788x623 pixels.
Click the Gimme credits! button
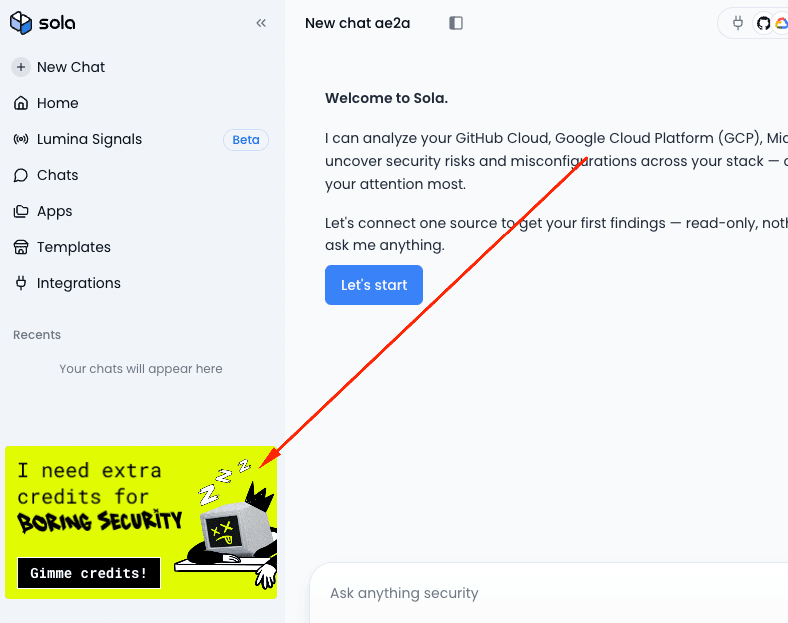89,573
